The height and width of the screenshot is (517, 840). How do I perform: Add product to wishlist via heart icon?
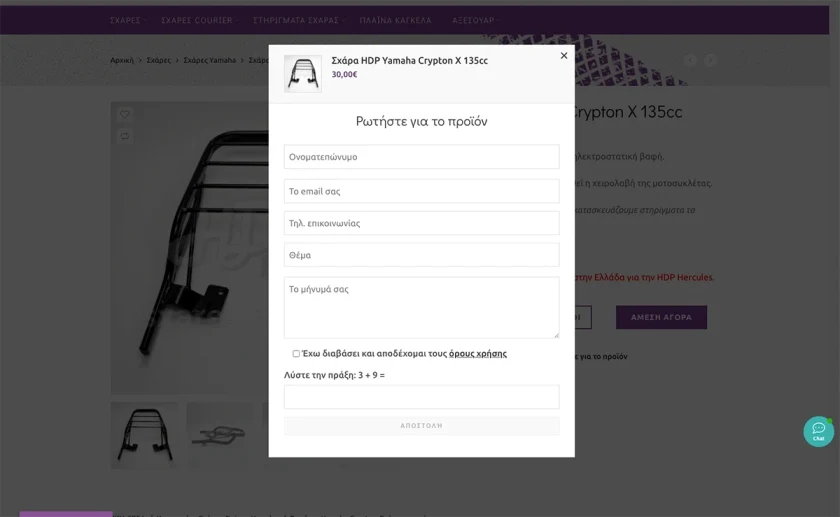tap(125, 114)
